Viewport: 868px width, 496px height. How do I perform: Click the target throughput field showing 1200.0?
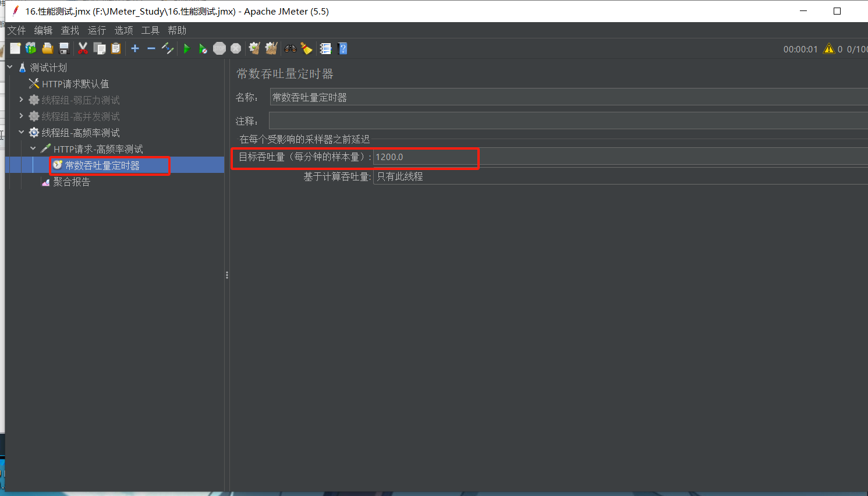(x=621, y=157)
